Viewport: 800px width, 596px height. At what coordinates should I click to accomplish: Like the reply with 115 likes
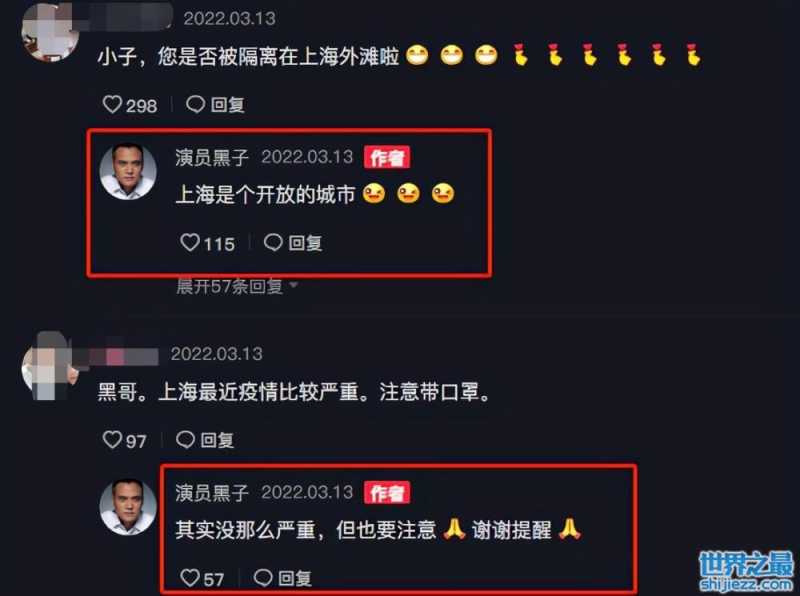(190, 242)
